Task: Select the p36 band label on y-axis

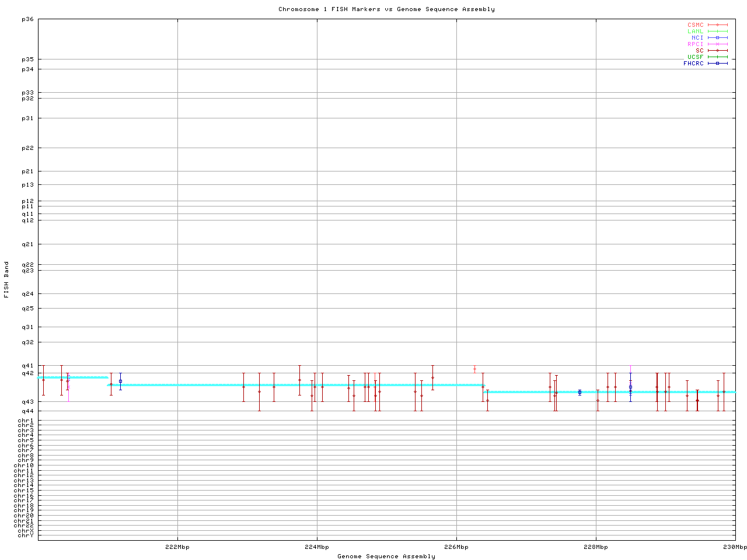Action: point(27,19)
